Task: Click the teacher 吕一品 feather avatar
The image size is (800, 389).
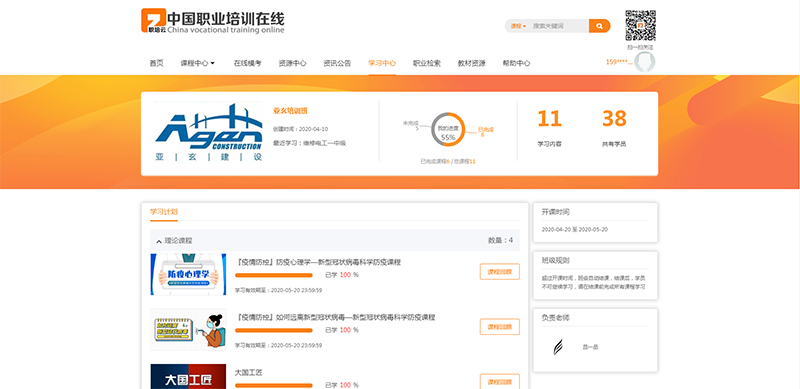Action: click(558, 347)
